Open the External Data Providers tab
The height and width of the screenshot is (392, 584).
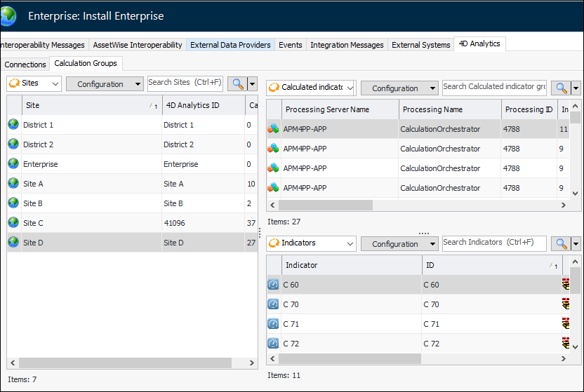click(230, 45)
